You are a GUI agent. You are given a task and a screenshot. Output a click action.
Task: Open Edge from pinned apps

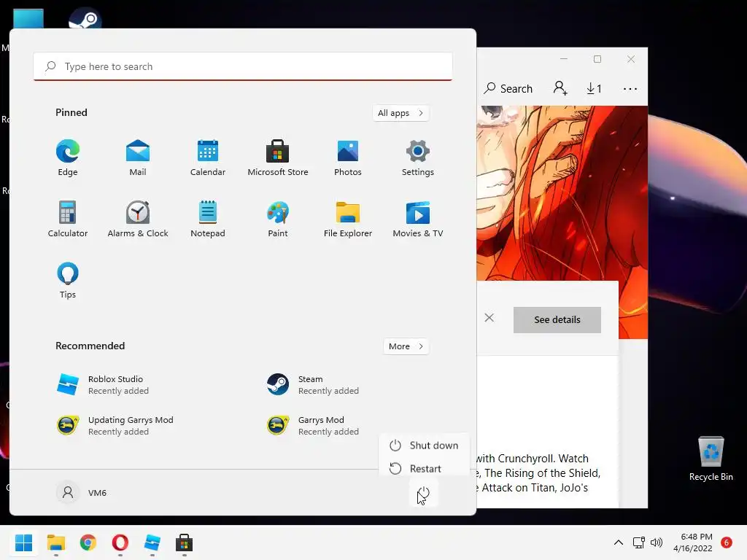pos(68,158)
